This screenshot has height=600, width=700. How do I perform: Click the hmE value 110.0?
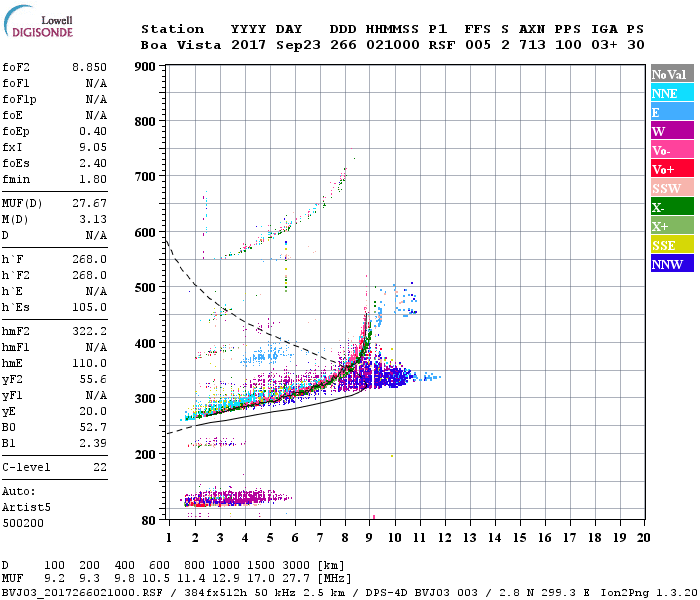pos(89,363)
